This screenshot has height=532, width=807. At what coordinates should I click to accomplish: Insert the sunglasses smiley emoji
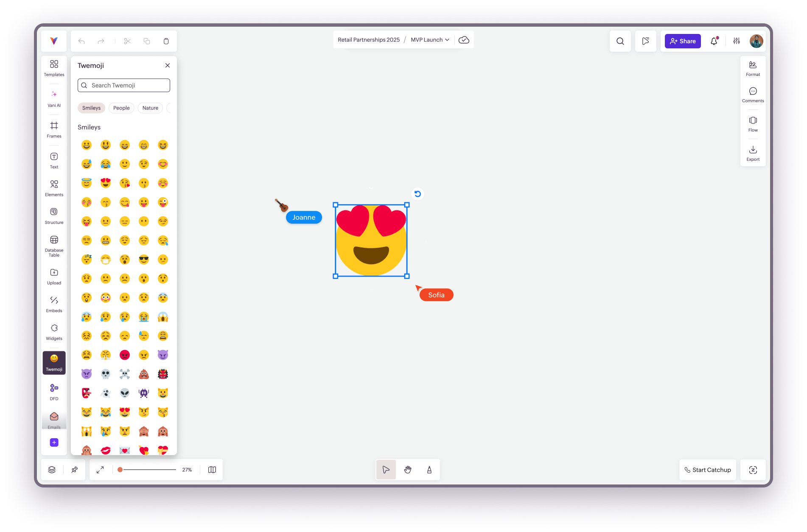[144, 260]
